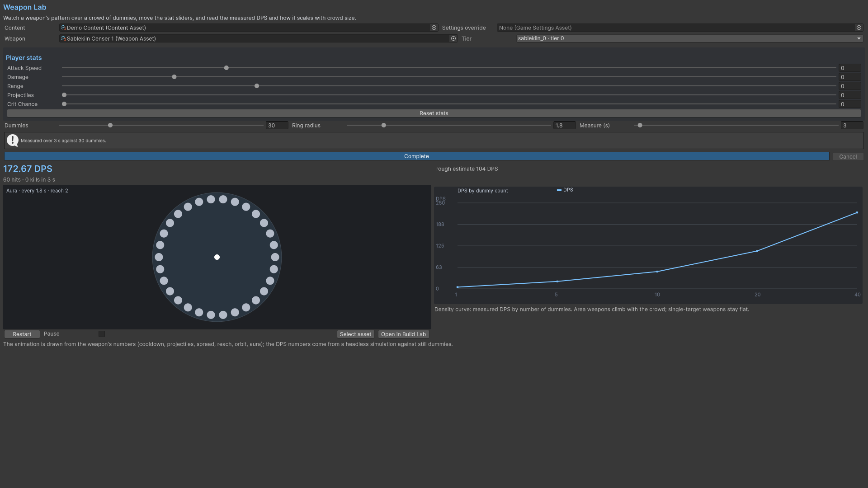Click the 'Aura · every 1.8 s · reach 2' label
Image resolution: width=868 pixels, height=488 pixels.
click(37, 191)
